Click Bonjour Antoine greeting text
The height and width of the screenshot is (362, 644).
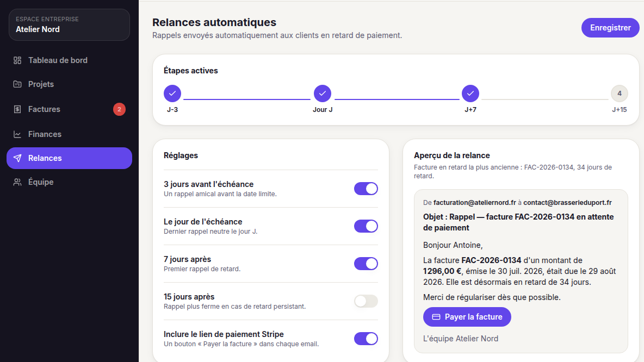click(x=453, y=245)
